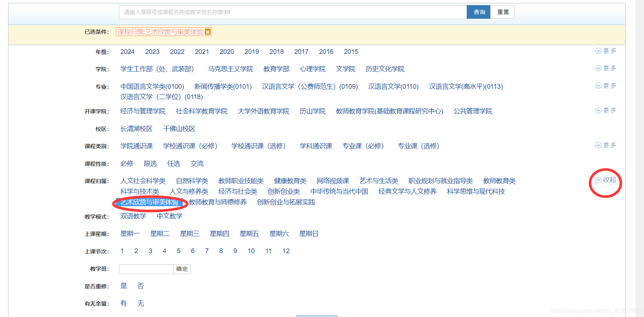Choose 是 for 是否重修
Screen dimensions: 644x317
(124, 286)
